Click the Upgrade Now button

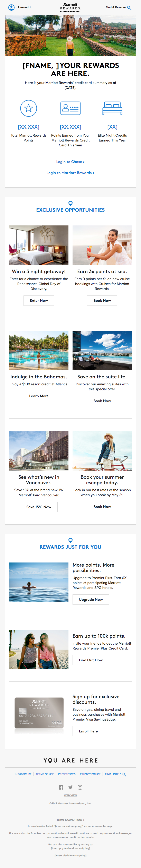[91, 599]
